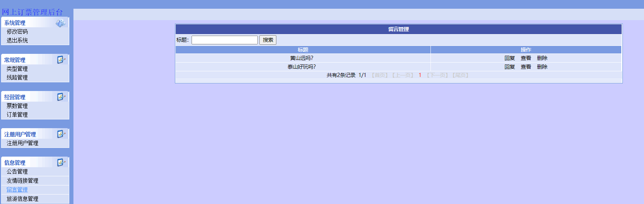
Task: Click the 注册用户管理 section header icon
Action: [61, 134]
